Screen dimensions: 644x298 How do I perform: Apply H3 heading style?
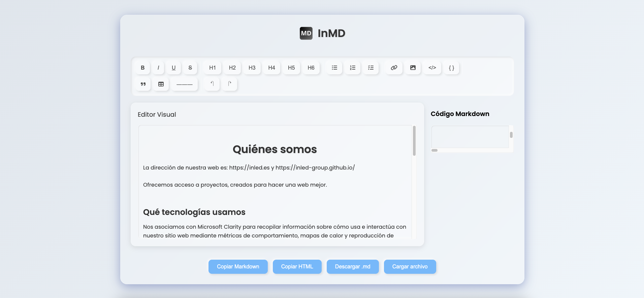pyautogui.click(x=252, y=68)
